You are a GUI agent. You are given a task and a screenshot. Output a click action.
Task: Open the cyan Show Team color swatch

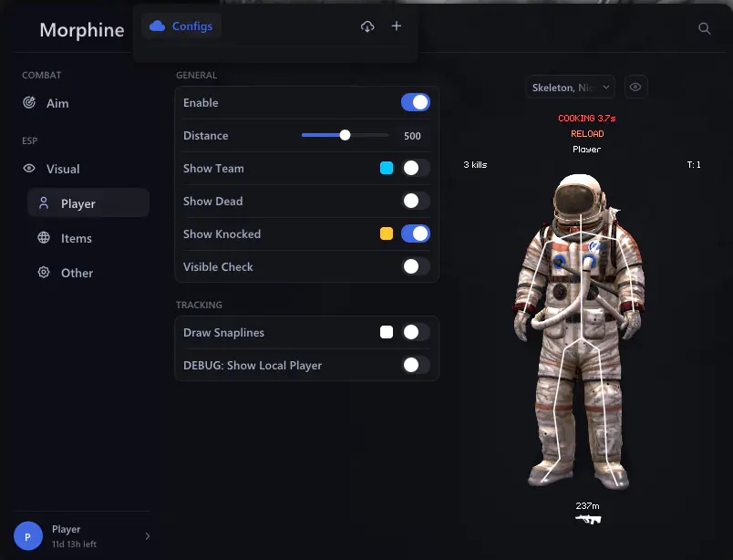click(x=387, y=168)
